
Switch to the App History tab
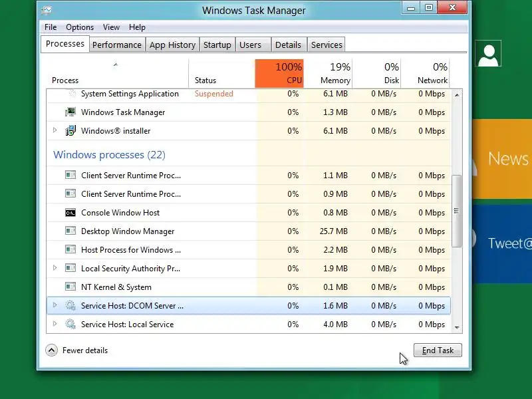pyautogui.click(x=172, y=45)
